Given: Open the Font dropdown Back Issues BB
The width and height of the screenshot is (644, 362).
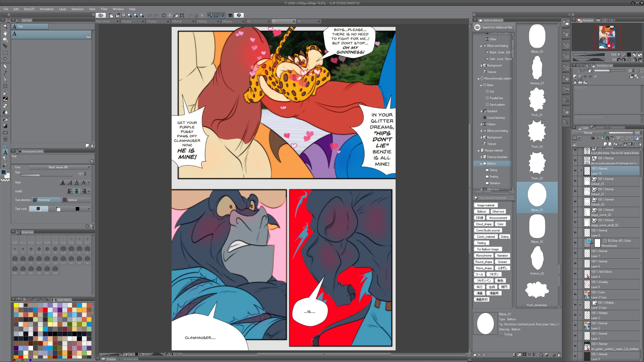Looking at the screenshot, I should coord(60,167).
